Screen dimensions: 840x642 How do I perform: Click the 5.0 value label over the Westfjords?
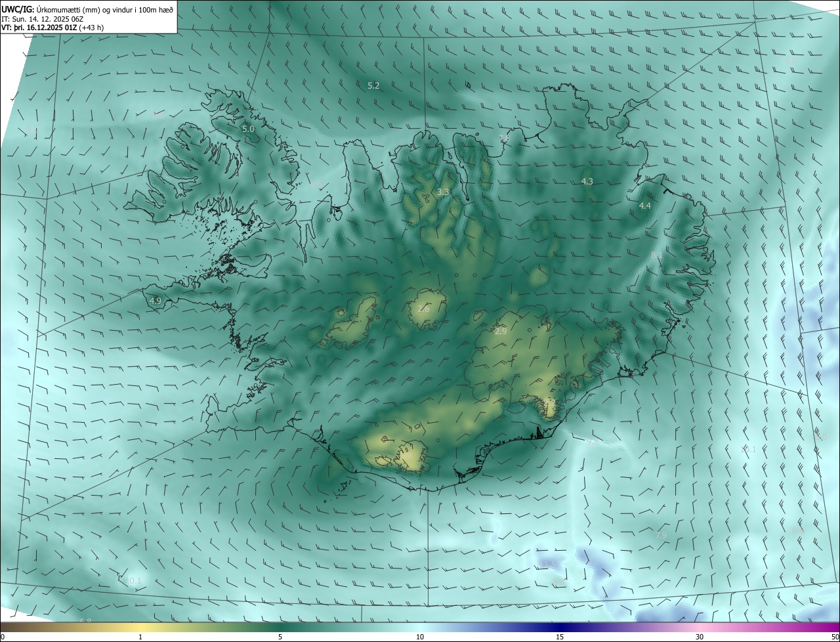[248, 129]
